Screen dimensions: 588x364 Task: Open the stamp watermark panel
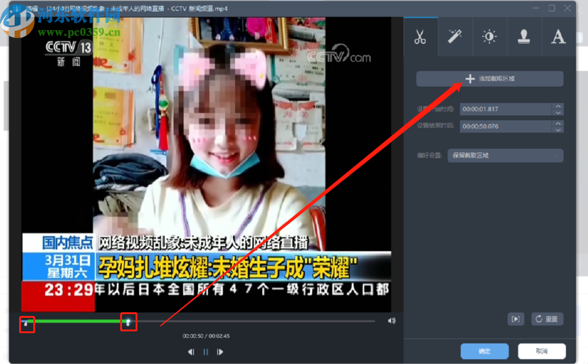click(x=524, y=37)
